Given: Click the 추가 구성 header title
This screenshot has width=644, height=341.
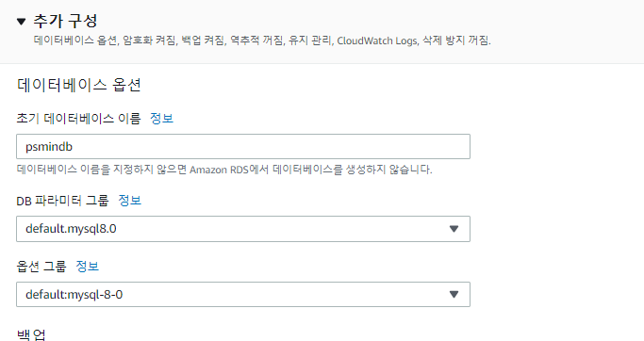Looking at the screenshot, I should pos(65,21).
